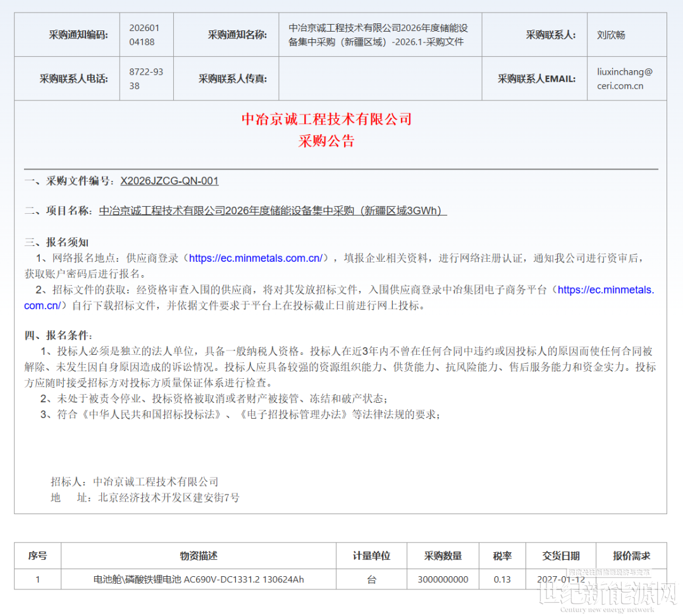Select the notice code 20260104188 cell
Viewport: 683px width, 616px height.
click(x=146, y=35)
